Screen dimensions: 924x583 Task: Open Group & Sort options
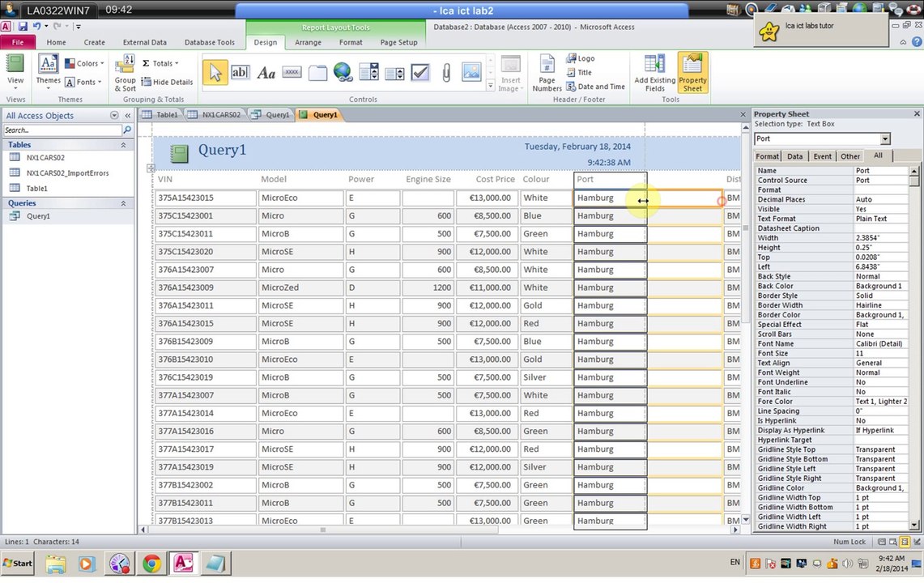(125, 73)
